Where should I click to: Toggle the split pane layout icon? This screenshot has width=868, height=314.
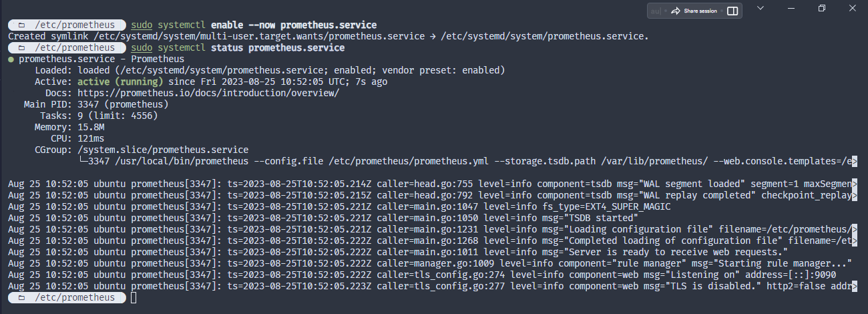[x=732, y=11]
